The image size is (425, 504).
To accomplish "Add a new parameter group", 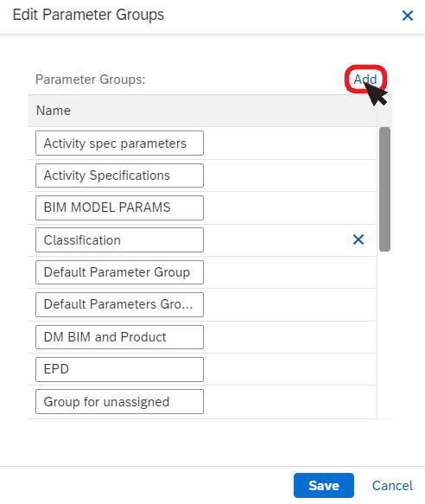I will click(365, 79).
